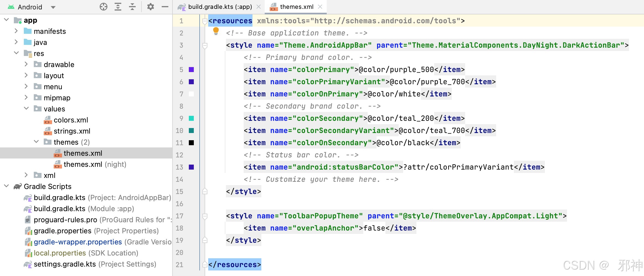Click the white gutter color swatch line 7

[x=191, y=94]
